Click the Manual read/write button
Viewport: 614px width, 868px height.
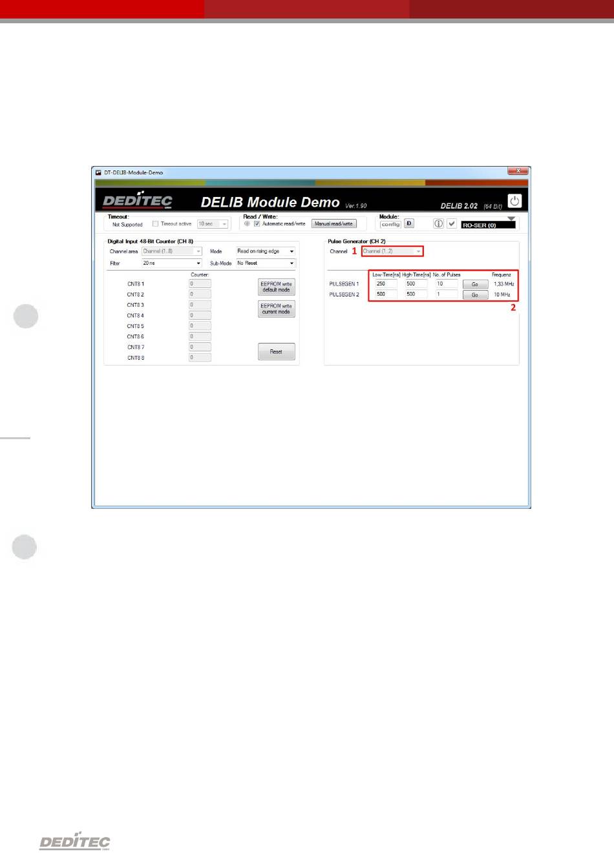(334, 224)
